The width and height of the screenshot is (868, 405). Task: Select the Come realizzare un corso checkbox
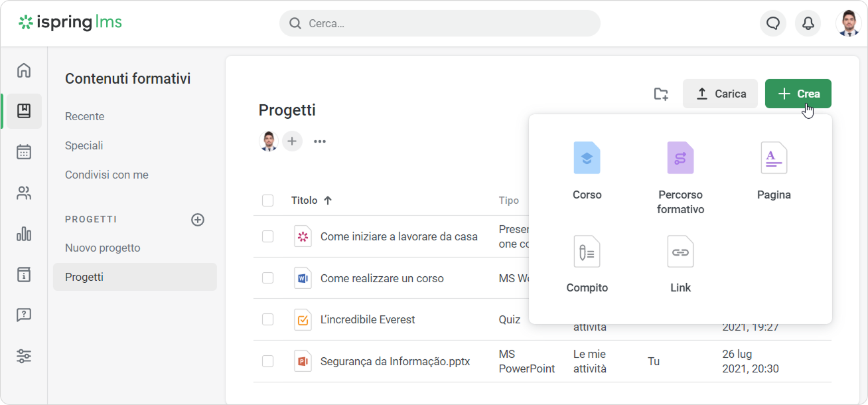(267, 278)
